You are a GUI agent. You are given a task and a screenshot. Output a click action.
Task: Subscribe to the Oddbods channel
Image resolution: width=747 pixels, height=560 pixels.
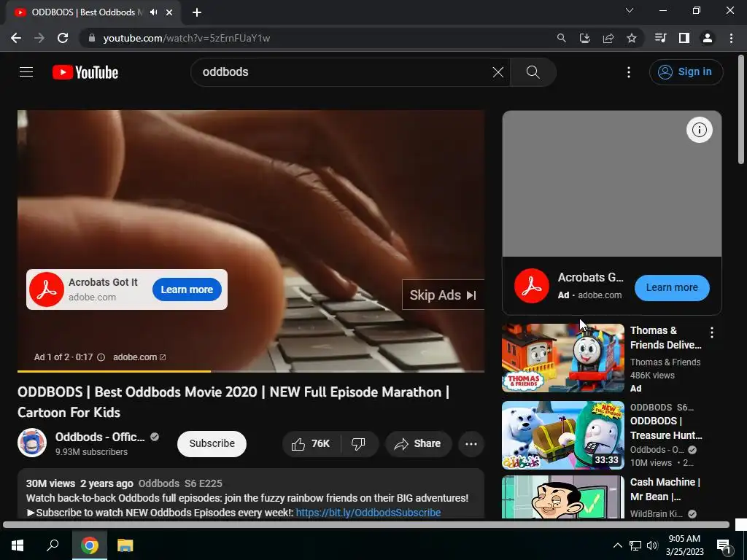click(x=212, y=443)
